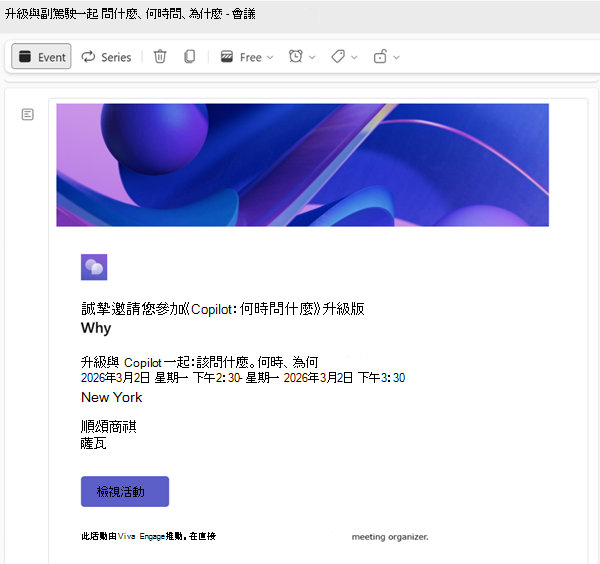Click the Free status stripe icon
This screenshot has height=564, width=600.
(x=227, y=57)
